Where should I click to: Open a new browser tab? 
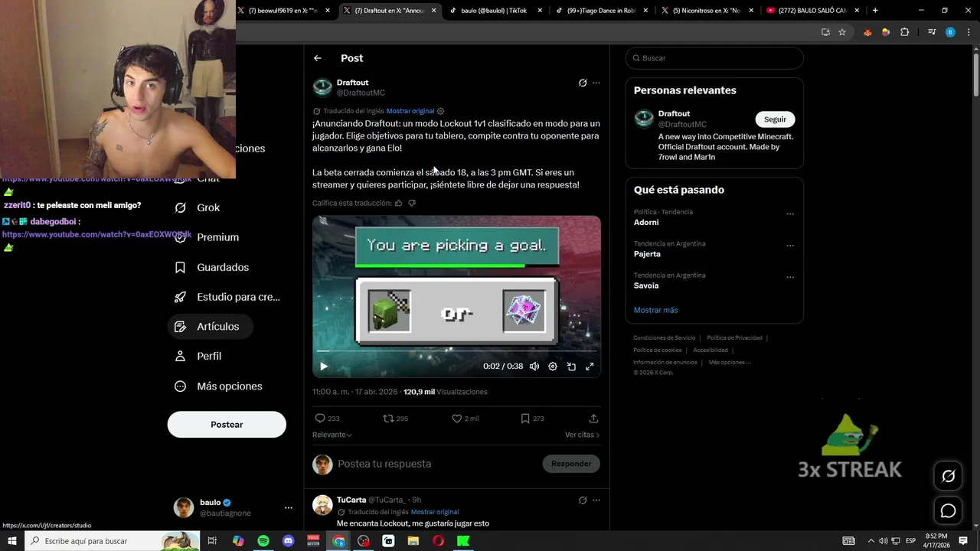[875, 11]
